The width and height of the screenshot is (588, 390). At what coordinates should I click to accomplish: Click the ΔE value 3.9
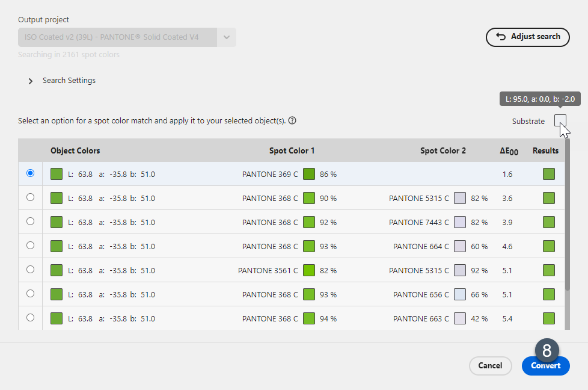pos(507,222)
